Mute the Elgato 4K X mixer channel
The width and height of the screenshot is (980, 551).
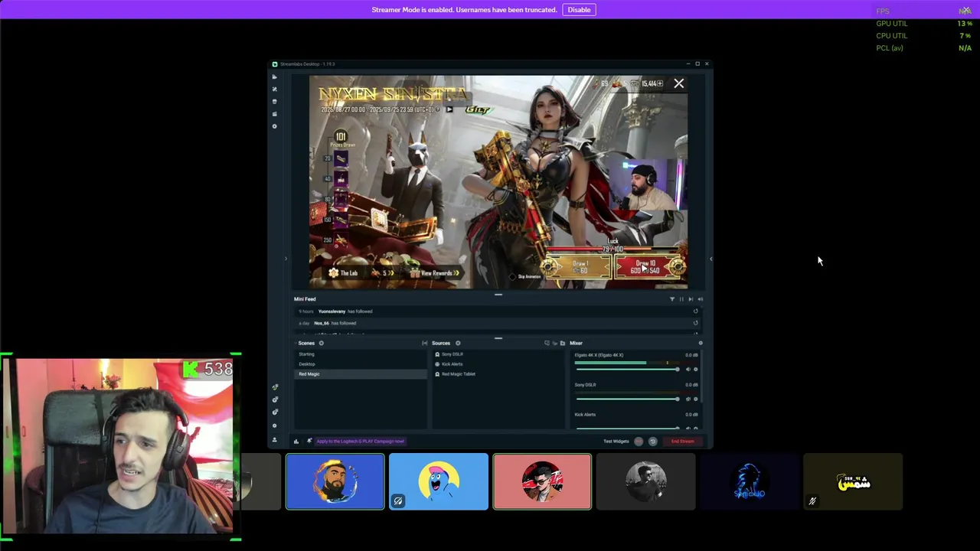(x=688, y=370)
